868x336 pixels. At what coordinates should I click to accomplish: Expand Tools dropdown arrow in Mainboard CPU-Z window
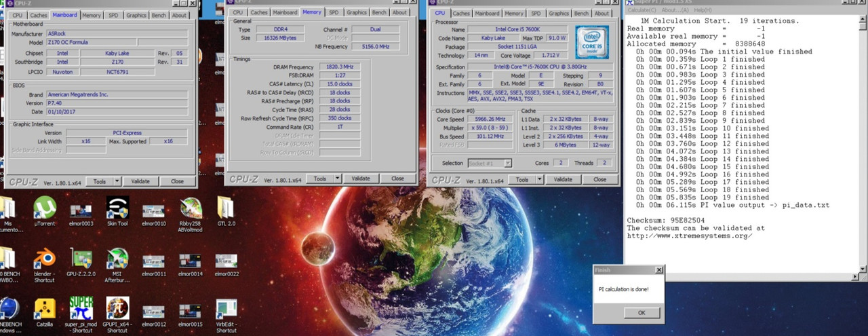(117, 181)
